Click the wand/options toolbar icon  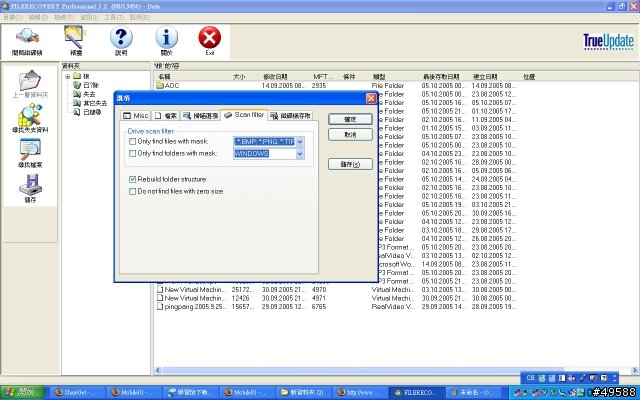point(76,38)
